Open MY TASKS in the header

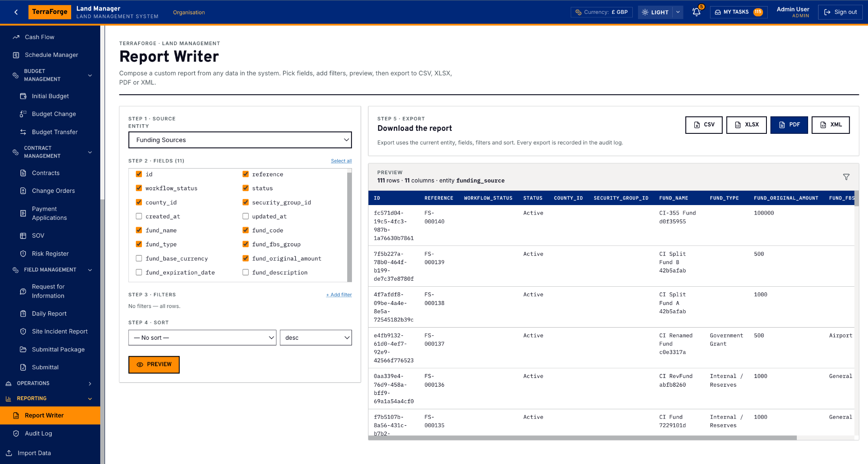[x=739, y=12]
